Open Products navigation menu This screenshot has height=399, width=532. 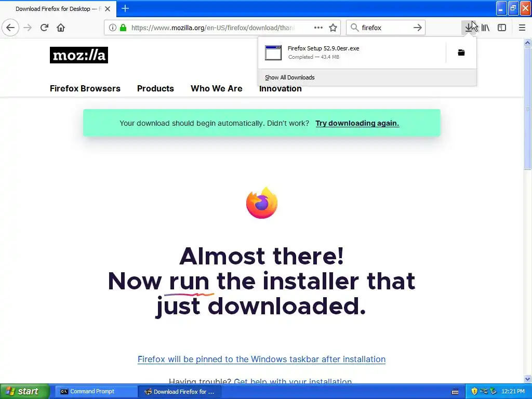155,88
